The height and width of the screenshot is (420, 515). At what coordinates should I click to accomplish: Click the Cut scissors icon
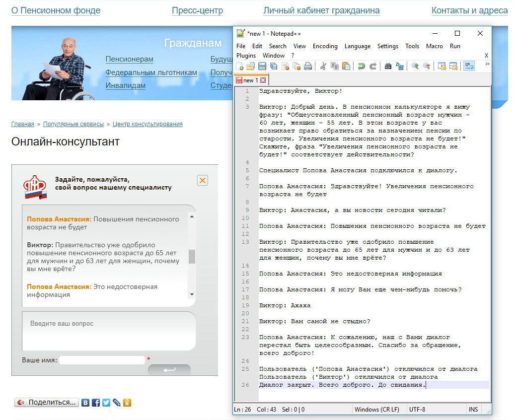(x=323, y=67)
